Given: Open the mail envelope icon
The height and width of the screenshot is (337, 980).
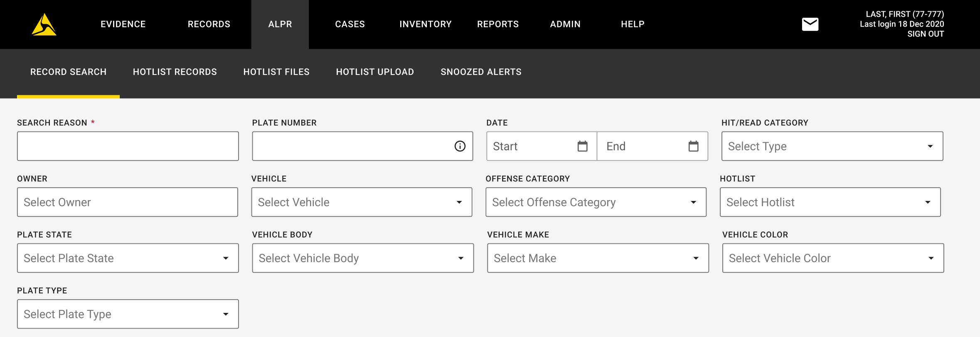Looking at the screenshot, I should coord(810,25).
